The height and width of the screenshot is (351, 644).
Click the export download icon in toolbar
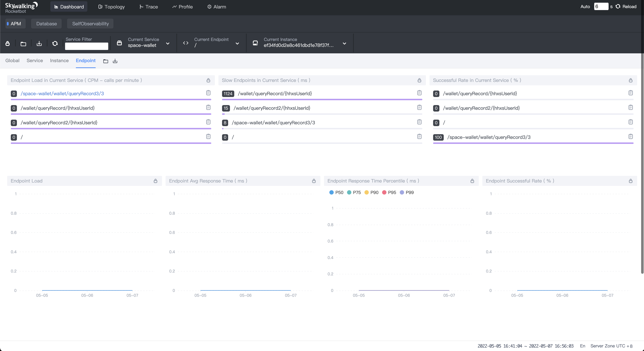pyautogui.click(x=39, y=43)
